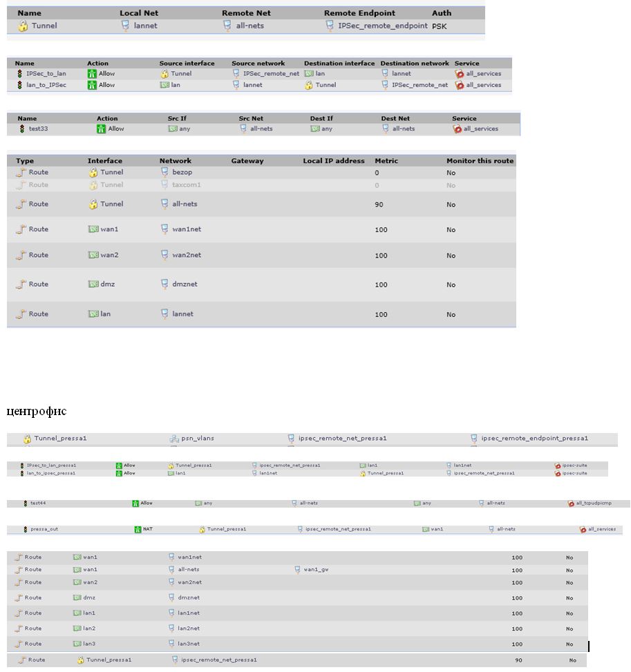This screenshot has width=631, height=672.
Task: Click the IPsec_to_lan_pressa1 rule name
Action: tap(51, 465)
